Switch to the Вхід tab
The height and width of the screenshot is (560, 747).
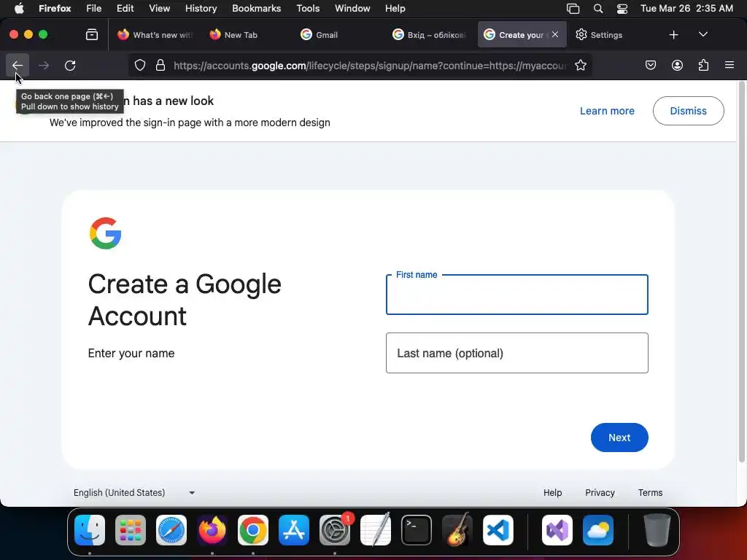point(429,35)
